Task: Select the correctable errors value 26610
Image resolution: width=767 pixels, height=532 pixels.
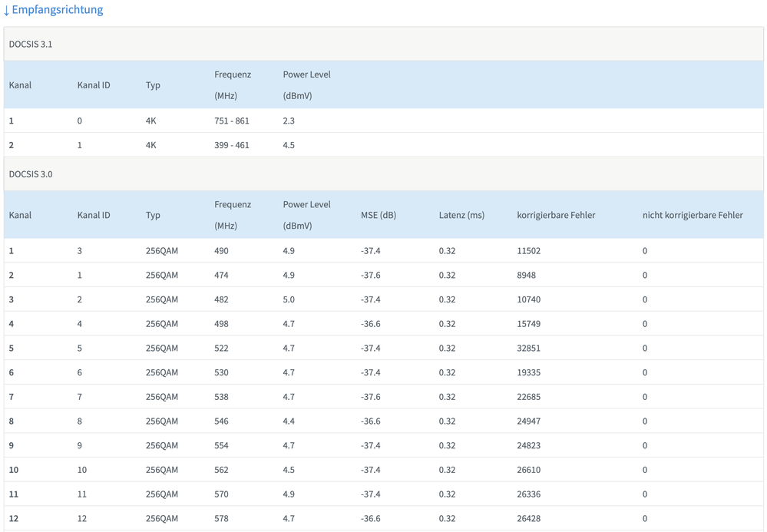Action: (x=528, y=470)
